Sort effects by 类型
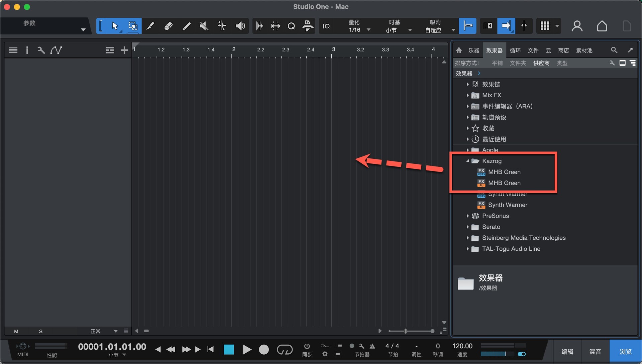Viewport: 642px width, 364px height. click(x=562, y=63)
